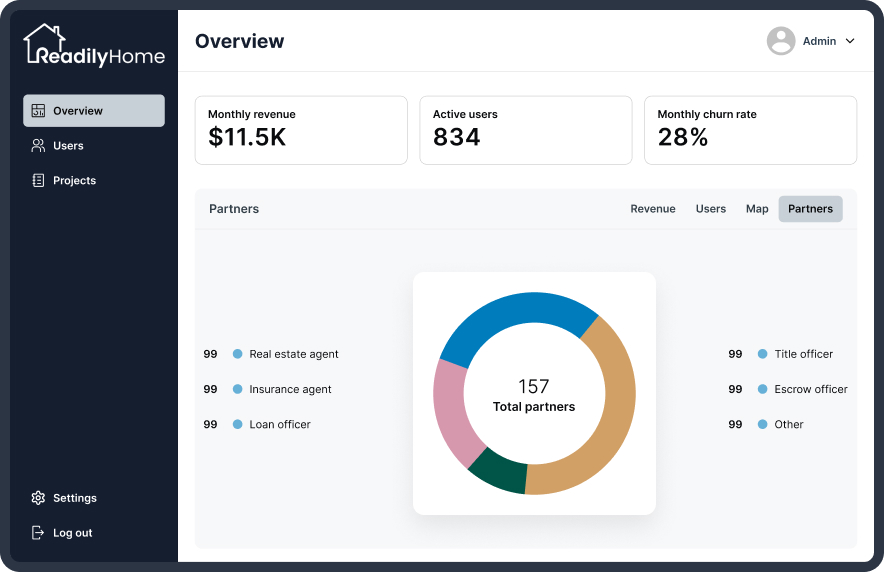884x572 pixels.
Task: Click the Real estate agent legend dot
Action: (x=238, y=354)
